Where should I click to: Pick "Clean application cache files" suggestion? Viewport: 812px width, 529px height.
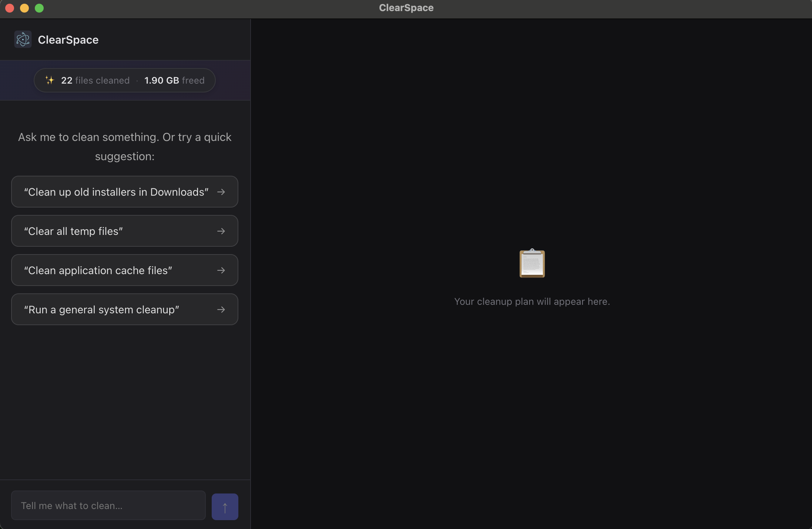tap(125, 270)
